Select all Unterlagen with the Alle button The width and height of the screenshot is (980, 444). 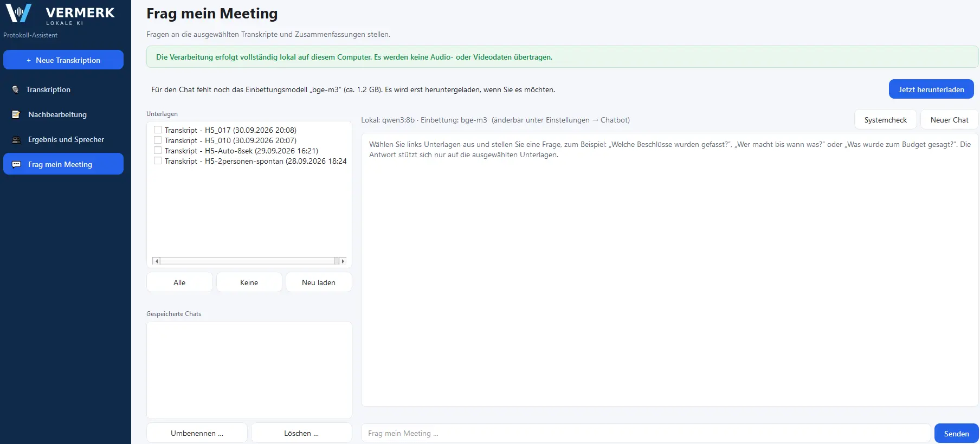179,282
